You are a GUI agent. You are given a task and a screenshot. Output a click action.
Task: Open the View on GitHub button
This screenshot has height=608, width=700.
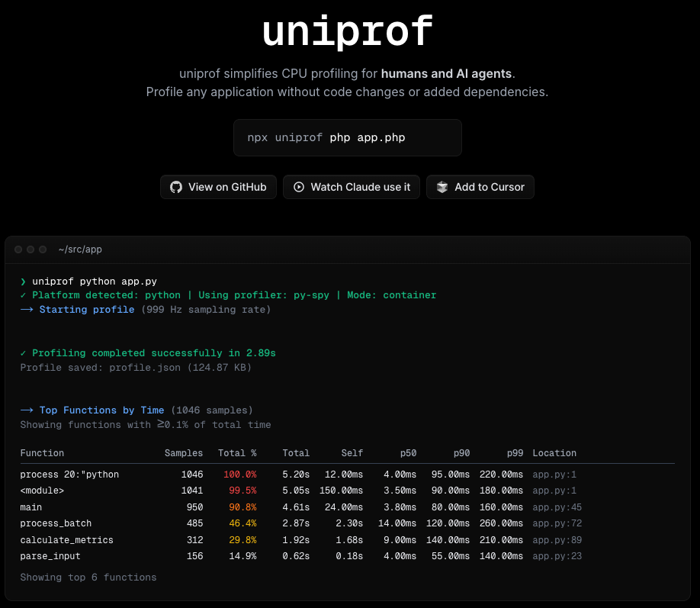click(218, 187)
